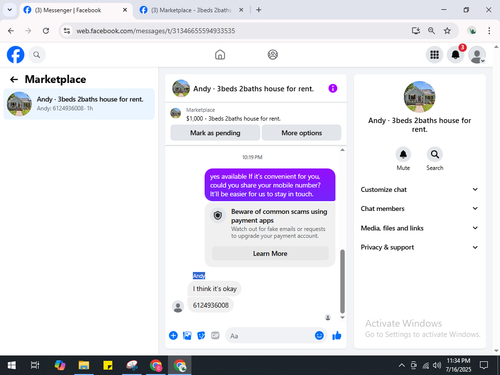500x375 pixels.
Task: Click the Facebook logo
Action: (x=15, y=55)
